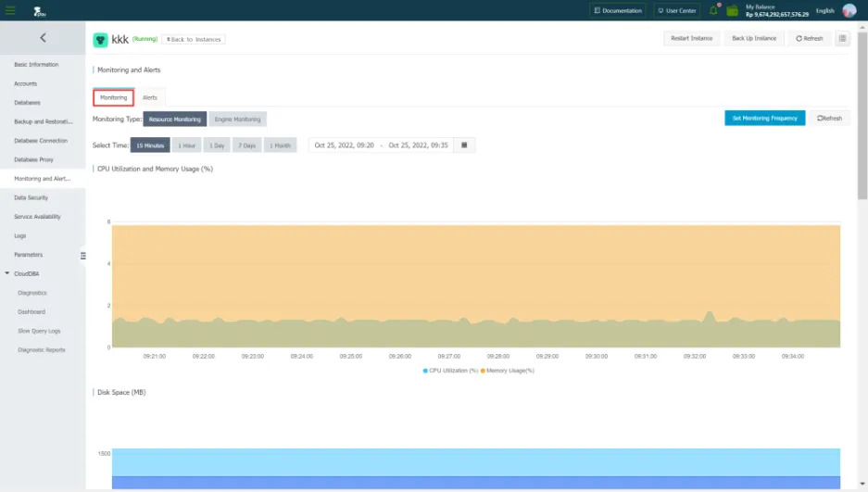Open User Center in top bar
Viewport: 868px width, 492px height.
click(x=676, y=10)
